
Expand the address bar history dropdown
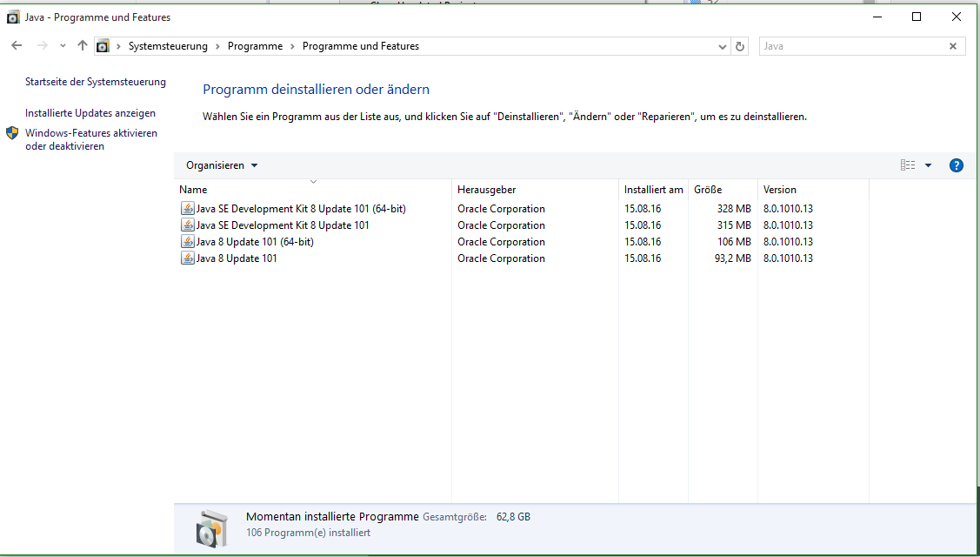(723, 46)
